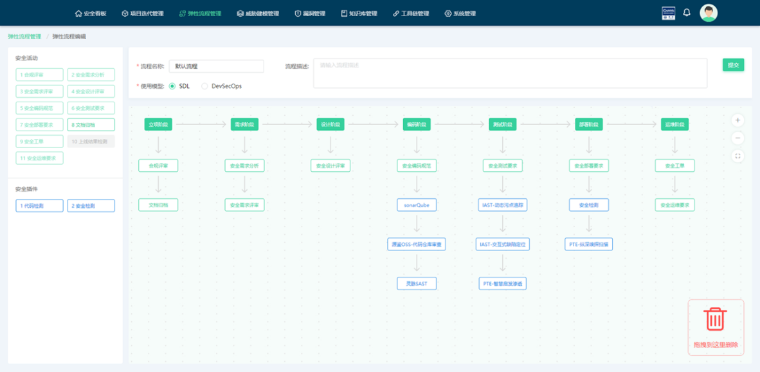The image size is (760, 372).
Task: Click 安全测试要求 node under 测试阶段
Action: [x=503, y=165]
